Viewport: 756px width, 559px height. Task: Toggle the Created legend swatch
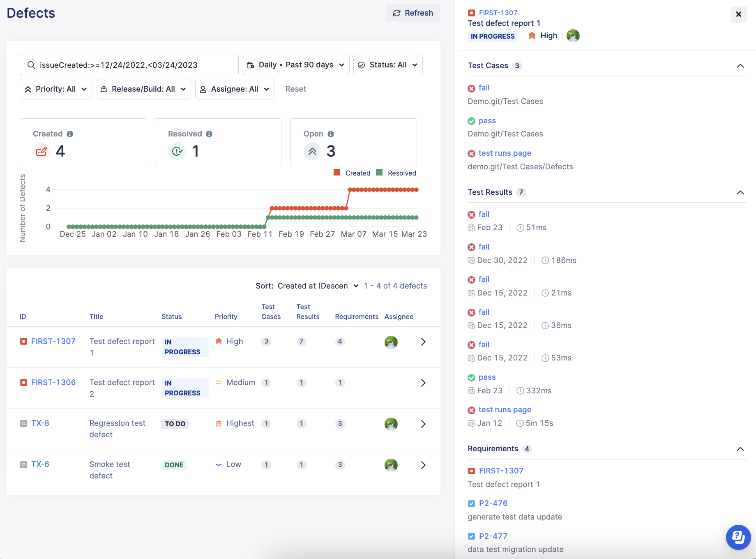pyautogui.click(x=337, y=173)
